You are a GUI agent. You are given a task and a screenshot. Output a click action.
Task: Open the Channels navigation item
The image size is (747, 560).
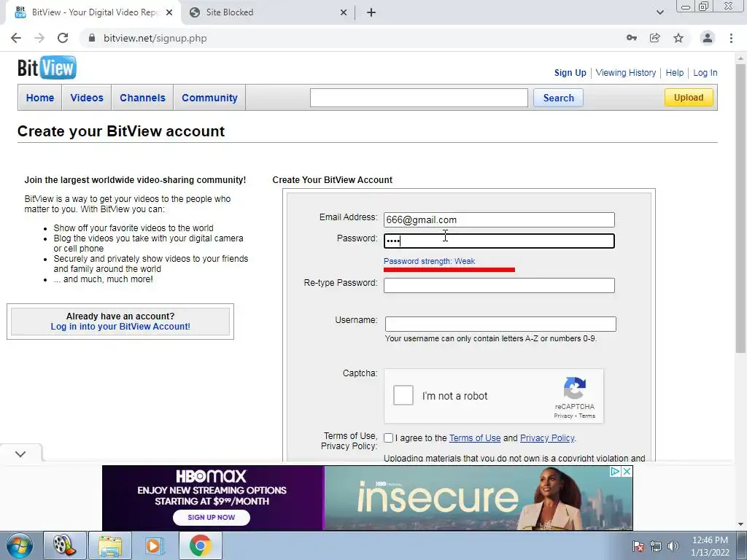[x=142, y=98]
